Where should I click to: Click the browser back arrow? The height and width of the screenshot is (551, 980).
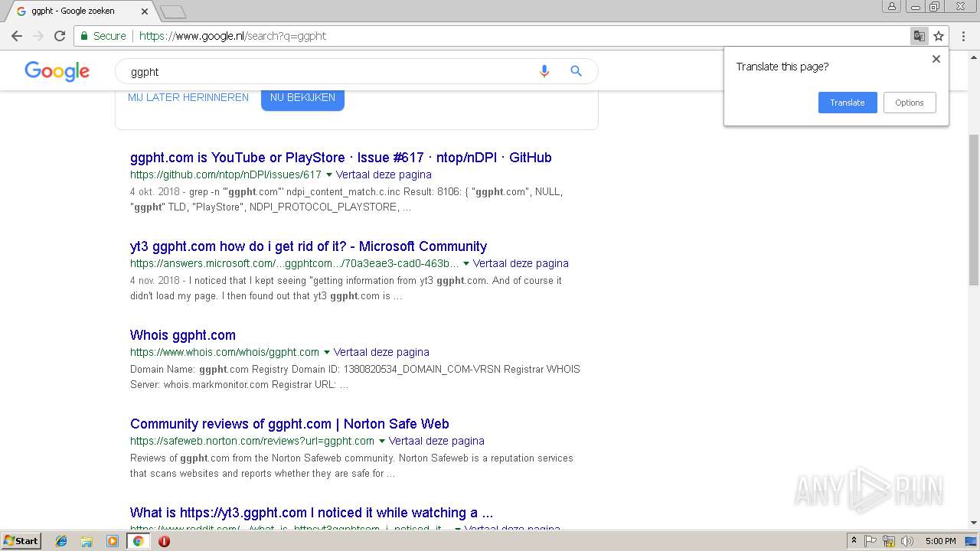pyautogui.click(x=17, y=36)
